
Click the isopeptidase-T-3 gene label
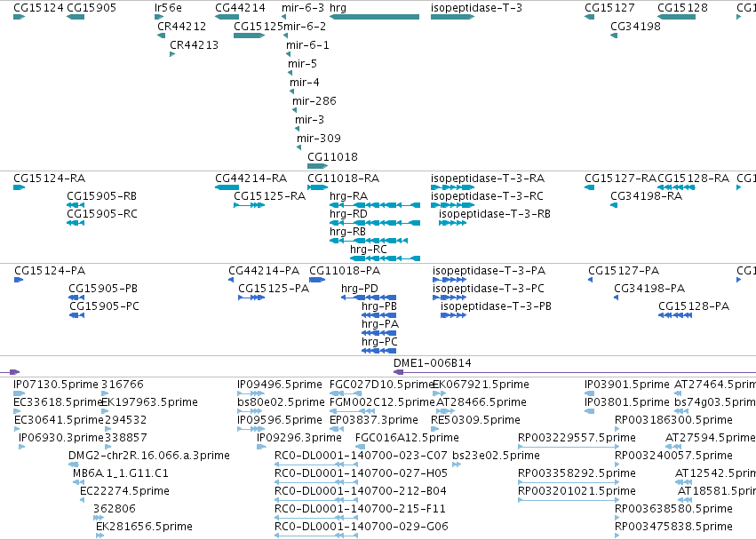[476, 8]
